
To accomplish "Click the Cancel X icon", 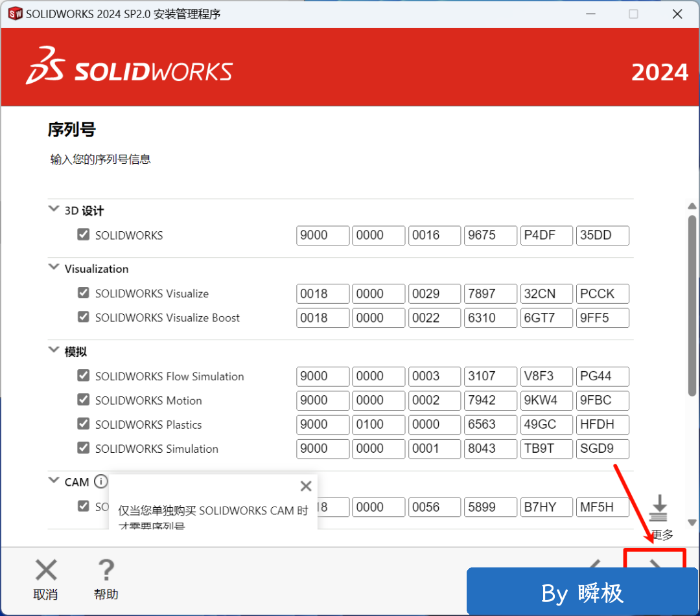I will (x=46, y=571).
